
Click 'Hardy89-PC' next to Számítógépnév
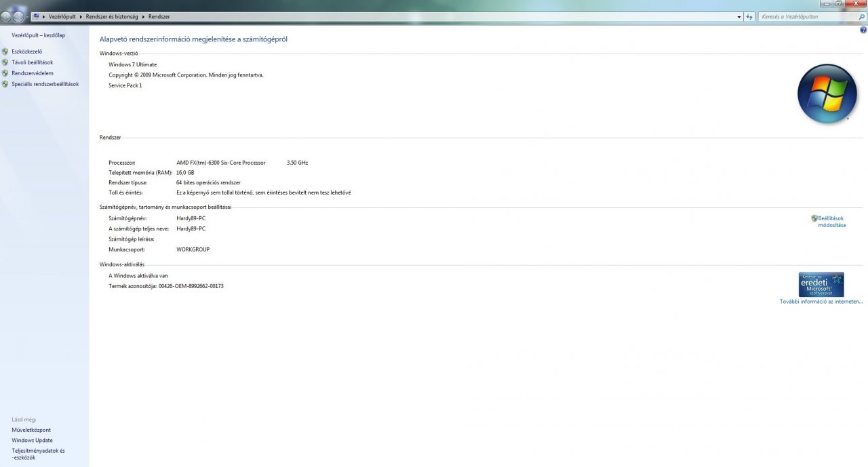(x=191, y=218)
